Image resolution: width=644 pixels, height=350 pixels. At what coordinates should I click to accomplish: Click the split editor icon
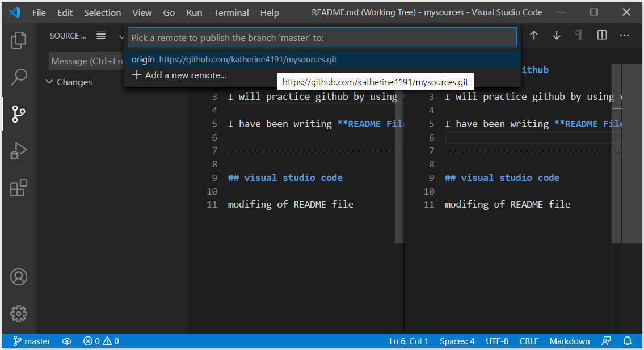602,35
